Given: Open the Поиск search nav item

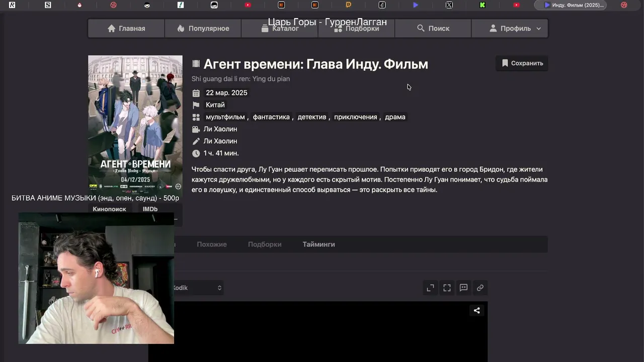Looking at the screenshot, I should (x=433, y=29).
